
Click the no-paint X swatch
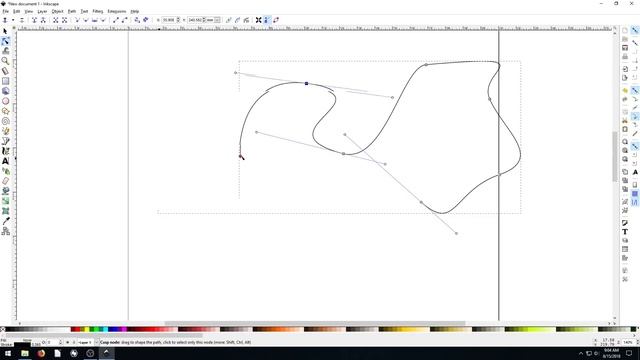2,329
